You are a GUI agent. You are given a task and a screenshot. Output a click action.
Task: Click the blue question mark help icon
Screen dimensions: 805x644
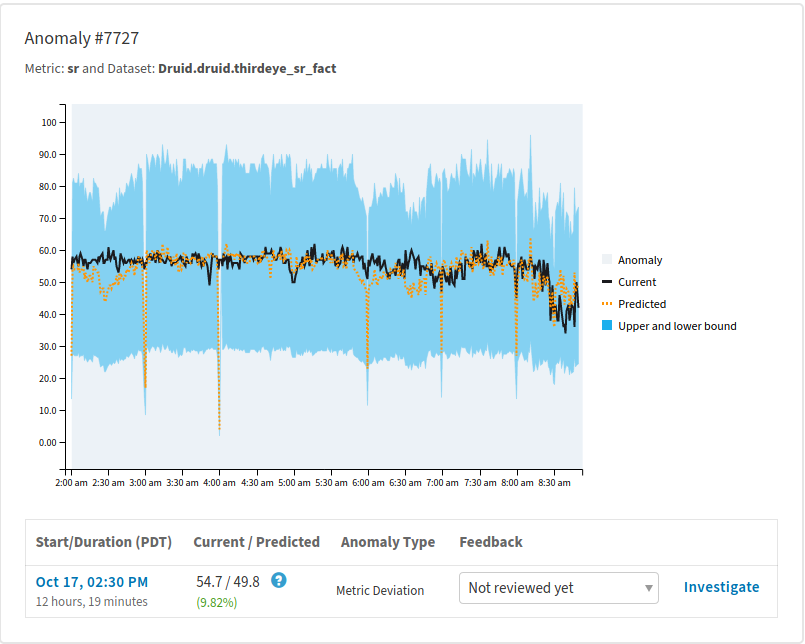tap(278, 580)
